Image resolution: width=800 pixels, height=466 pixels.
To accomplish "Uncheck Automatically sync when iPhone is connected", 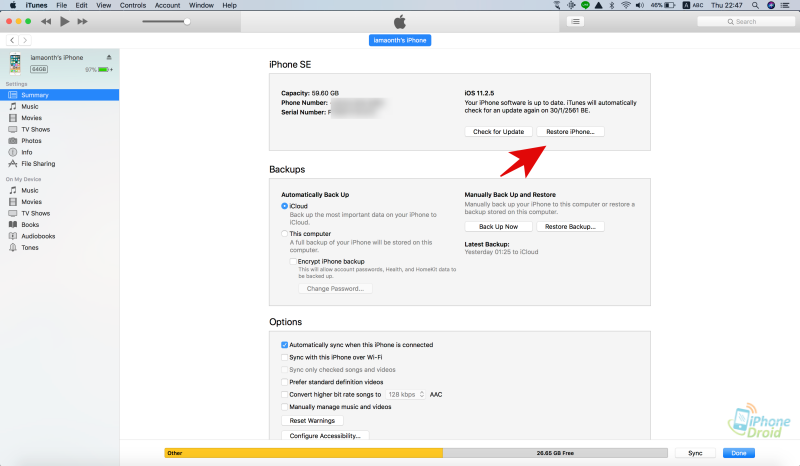I will [x=284, y=345].
